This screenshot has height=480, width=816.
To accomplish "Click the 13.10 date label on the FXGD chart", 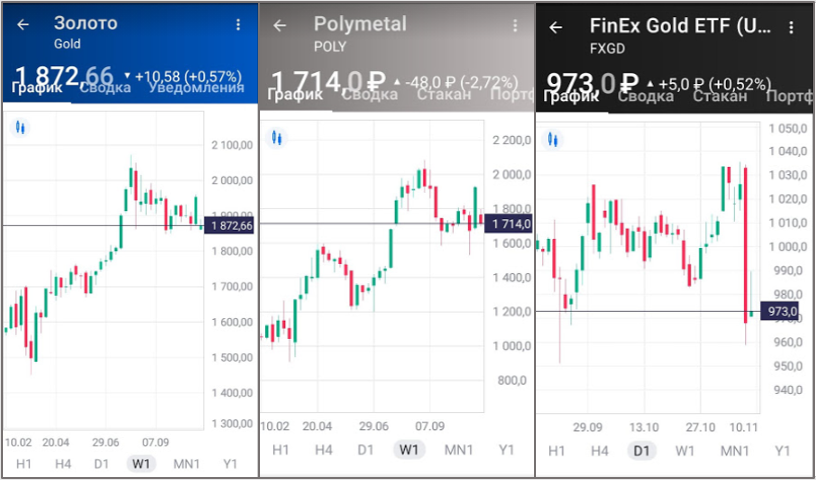I will (x=645, y=427).
